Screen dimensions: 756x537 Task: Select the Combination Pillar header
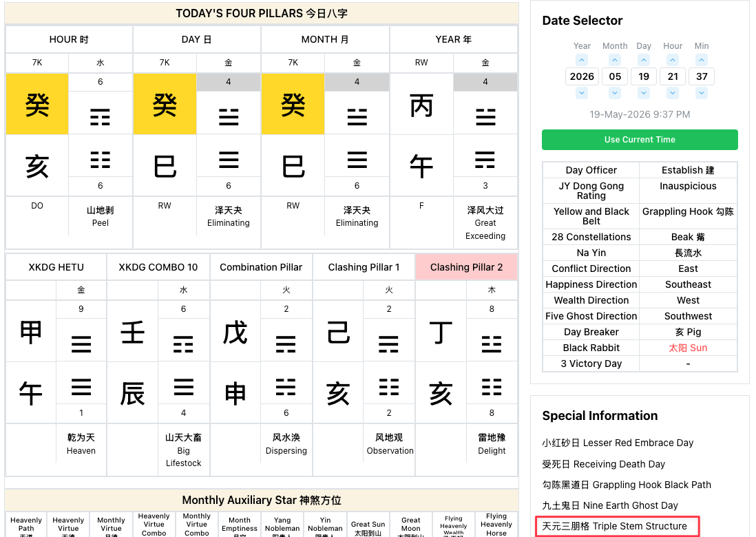tap(261, 267)
